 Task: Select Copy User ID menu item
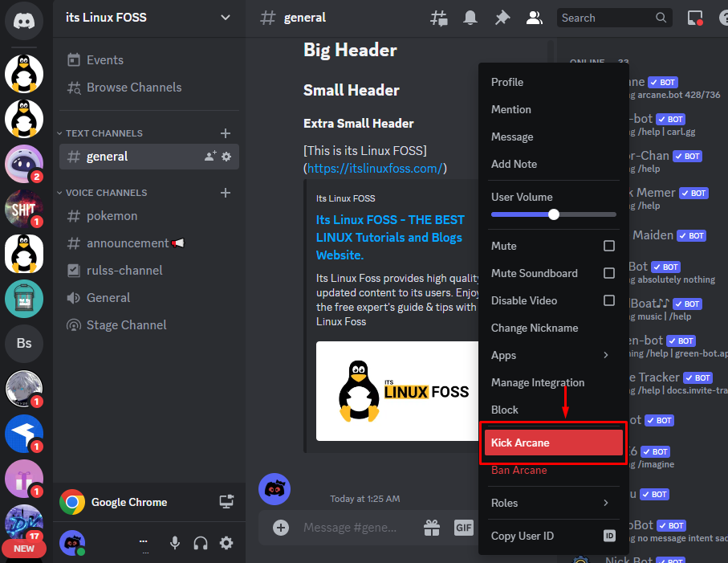552,536
